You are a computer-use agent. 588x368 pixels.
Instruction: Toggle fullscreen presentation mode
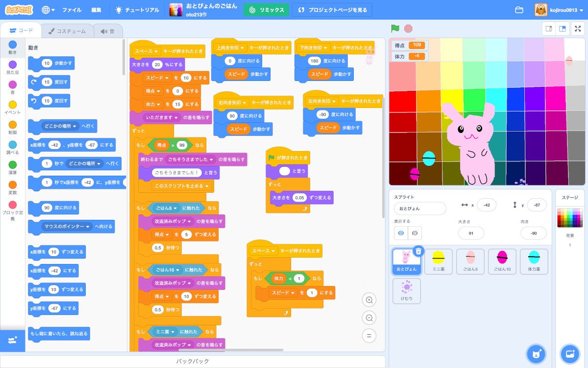pyautogui.click(x=578, y=29)
